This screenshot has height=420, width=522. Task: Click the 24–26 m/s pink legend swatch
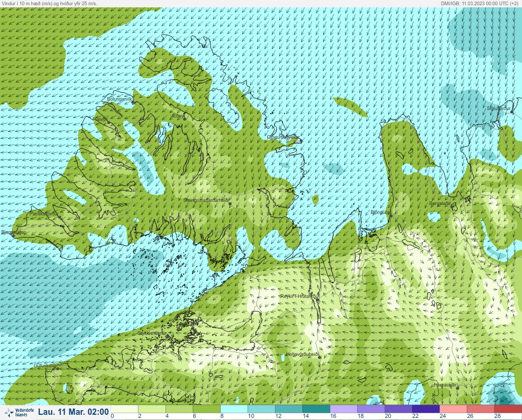(x=453, y=409)
